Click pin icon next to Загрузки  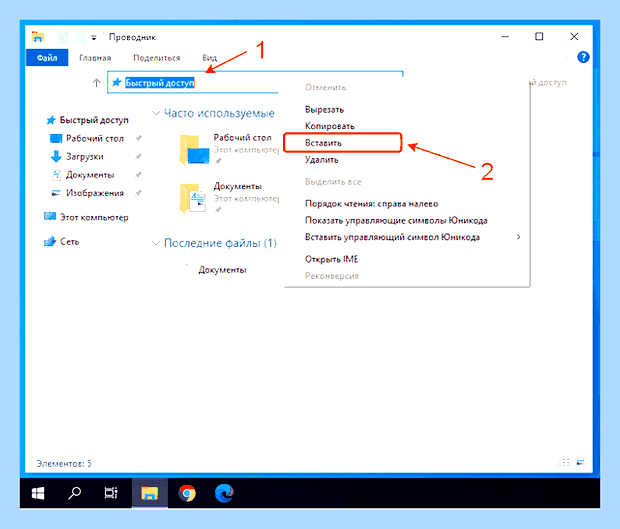(138, 157)
